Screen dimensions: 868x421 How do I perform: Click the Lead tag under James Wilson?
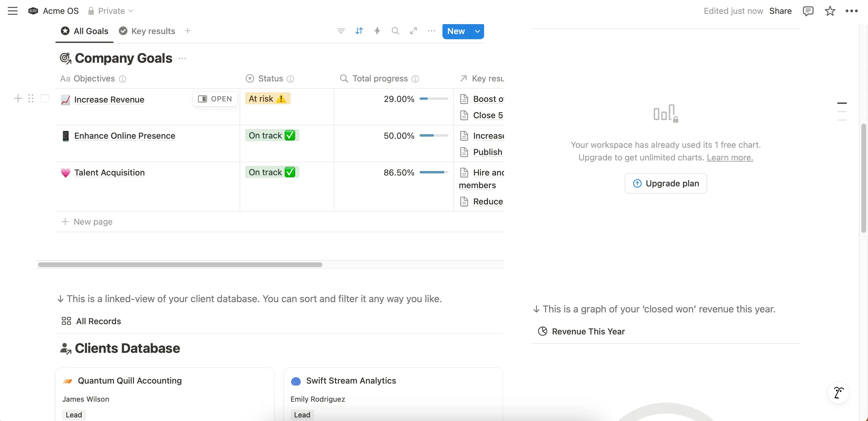point(74,415)
